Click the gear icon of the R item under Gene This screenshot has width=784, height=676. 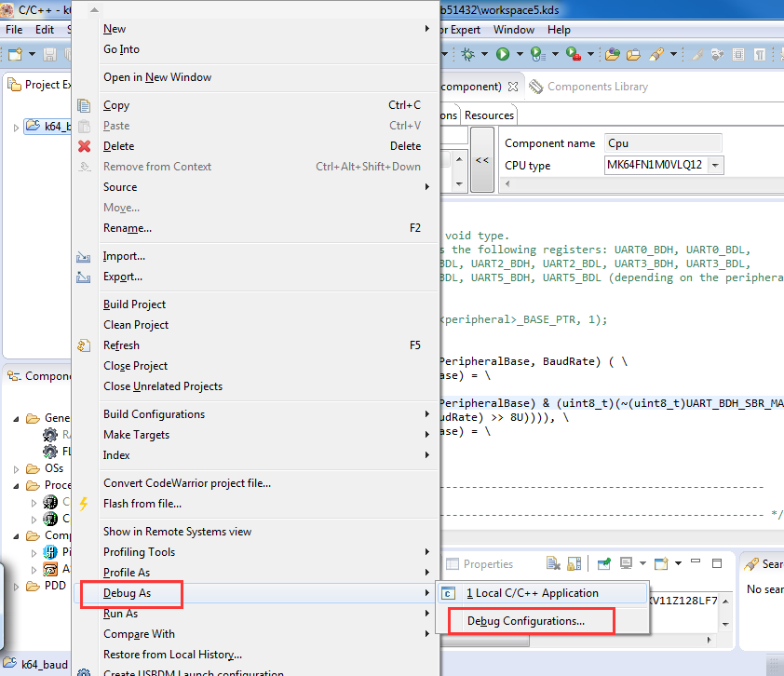50,435
